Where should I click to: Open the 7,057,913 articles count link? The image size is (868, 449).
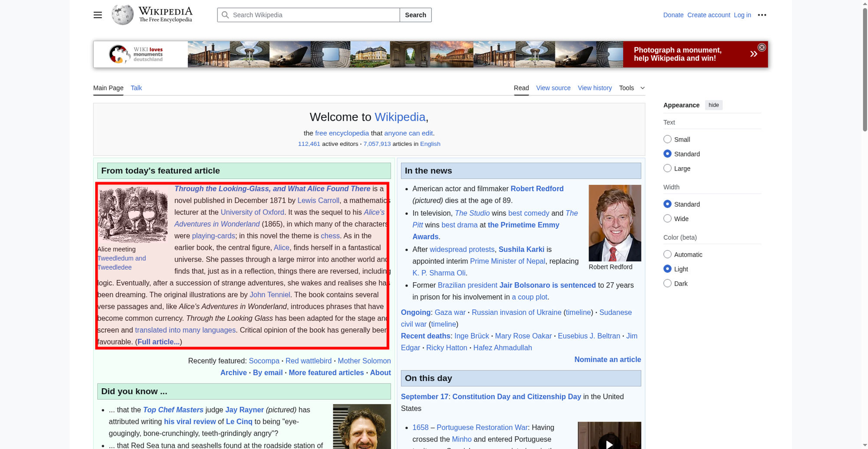click(x=377, y=144)
